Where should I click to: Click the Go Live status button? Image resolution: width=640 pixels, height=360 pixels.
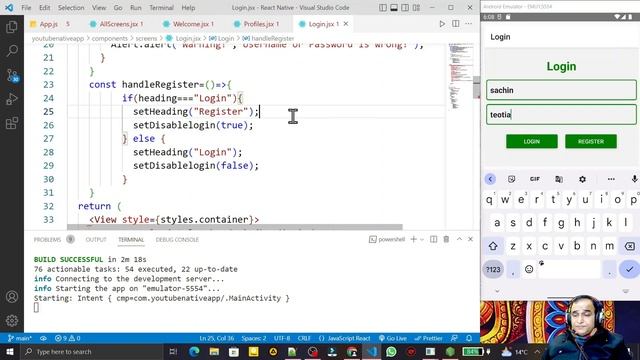pyautogui.click(x=393, y=338)
